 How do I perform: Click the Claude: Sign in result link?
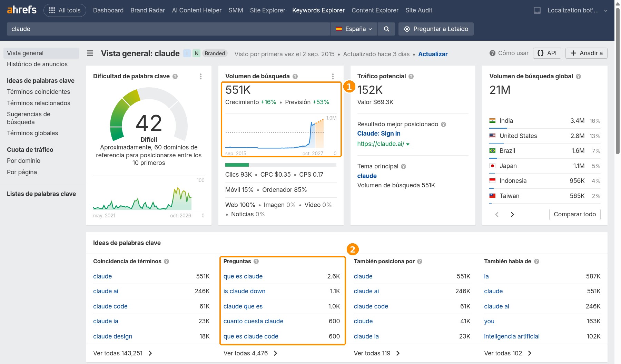tap(379, 134)
